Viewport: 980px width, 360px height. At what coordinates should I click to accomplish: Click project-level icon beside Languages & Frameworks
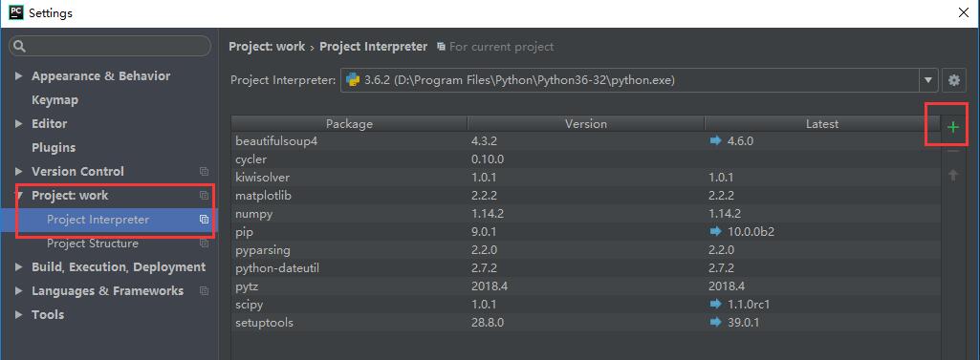(x=204, y=290)
